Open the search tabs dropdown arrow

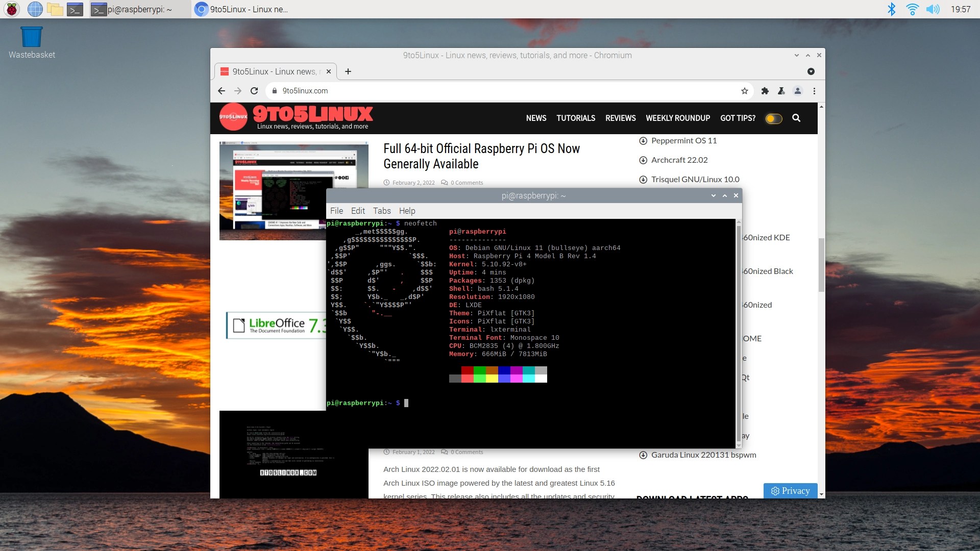812,71
